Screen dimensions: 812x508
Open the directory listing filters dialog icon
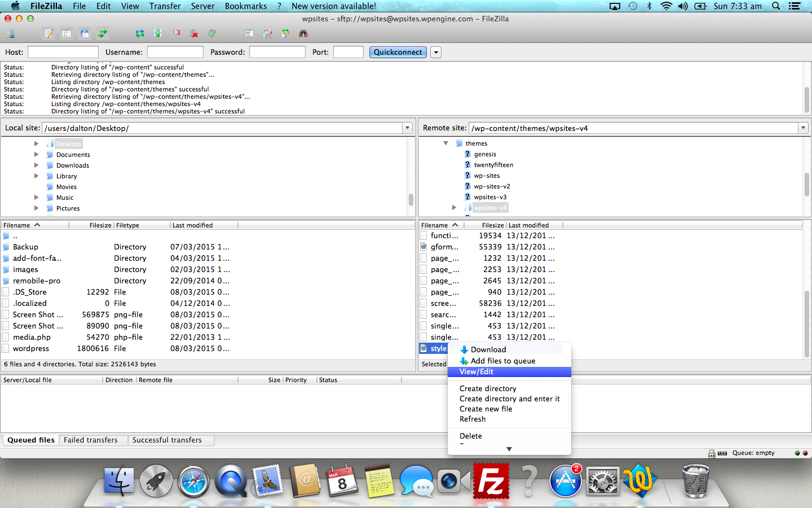coord(249,34)
